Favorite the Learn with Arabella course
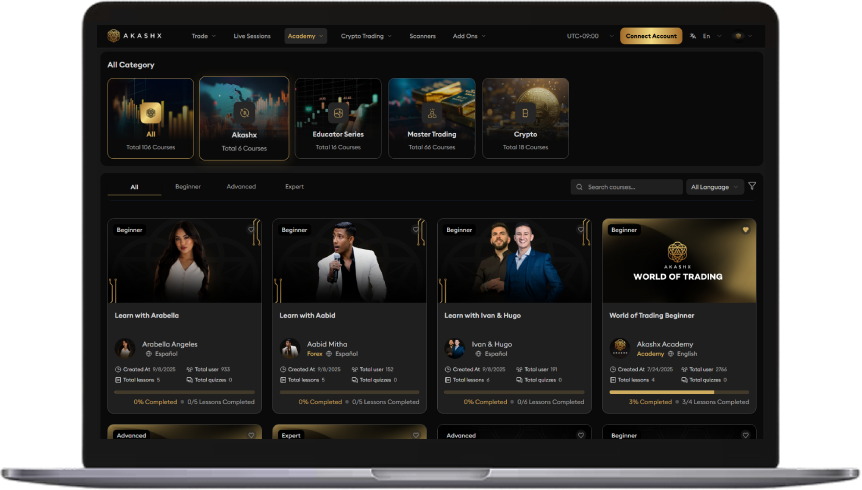 pyautogui.click(x=251, y=229)
